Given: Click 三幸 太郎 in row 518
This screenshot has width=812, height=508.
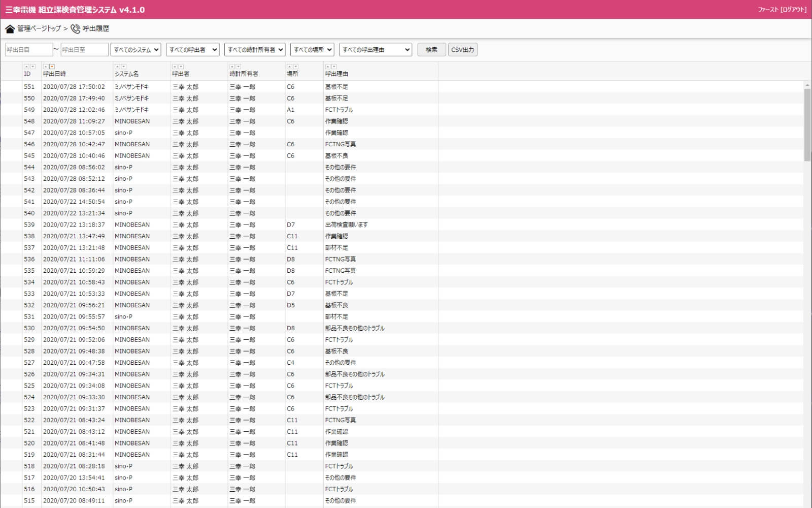Looking at the screenshot, I should coord(185,466).
